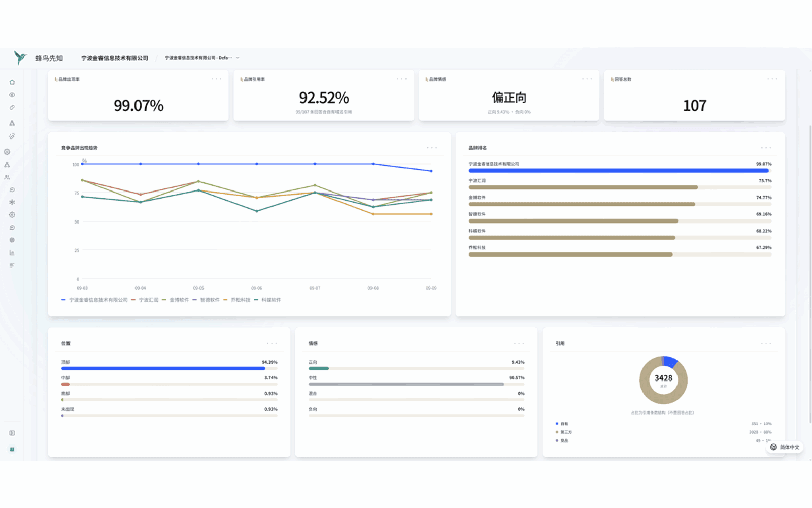Click the 92.52% brand citation value

324,98
